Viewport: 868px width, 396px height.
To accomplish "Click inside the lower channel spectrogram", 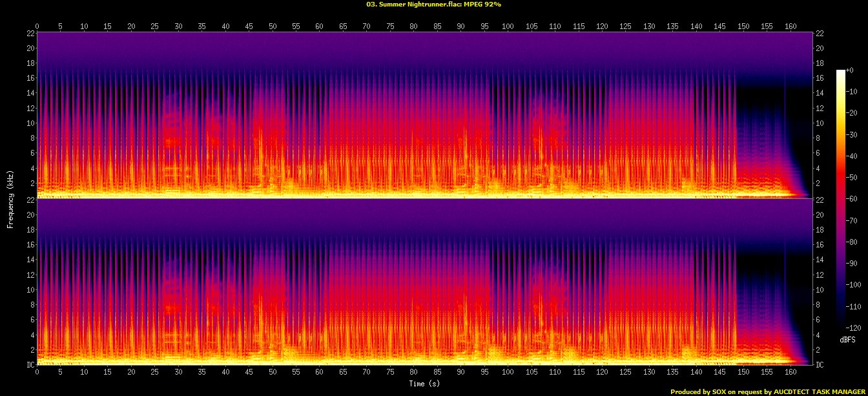I will [426, 282].
